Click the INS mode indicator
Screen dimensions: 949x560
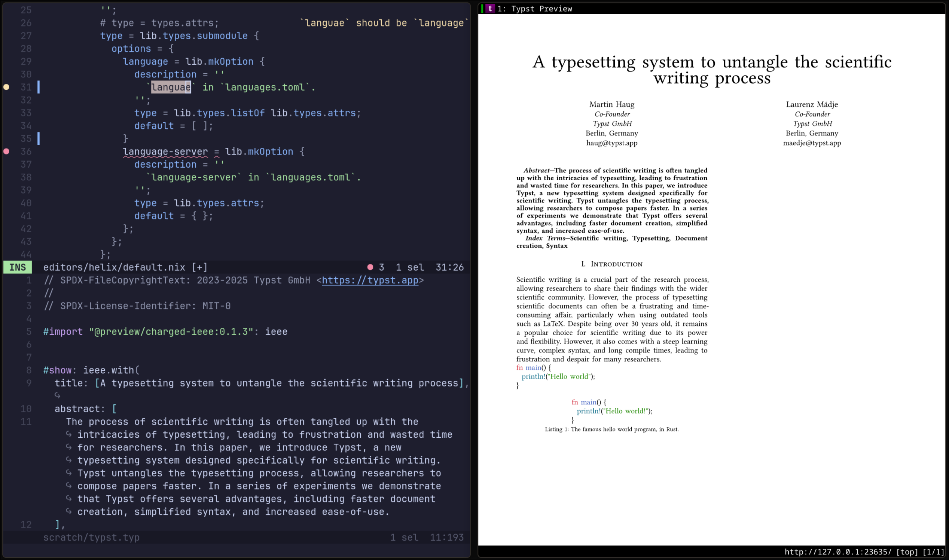18,267
